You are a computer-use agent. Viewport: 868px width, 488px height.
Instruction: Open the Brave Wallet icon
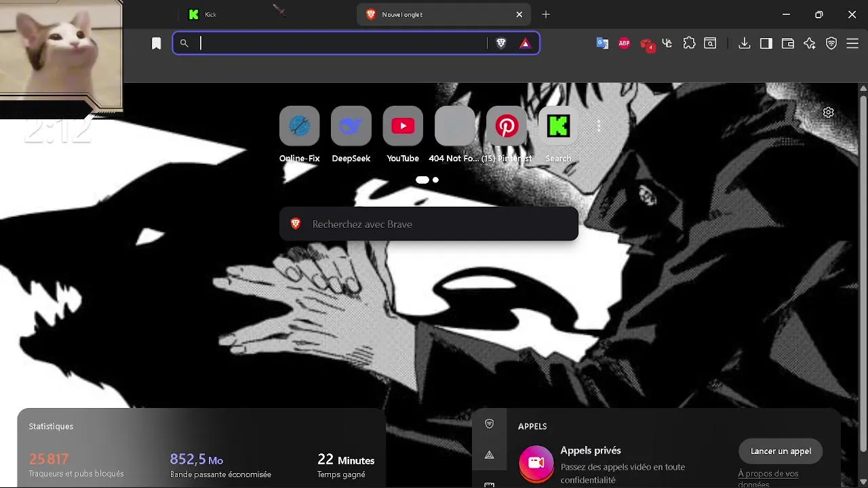[x=788, y=43]
